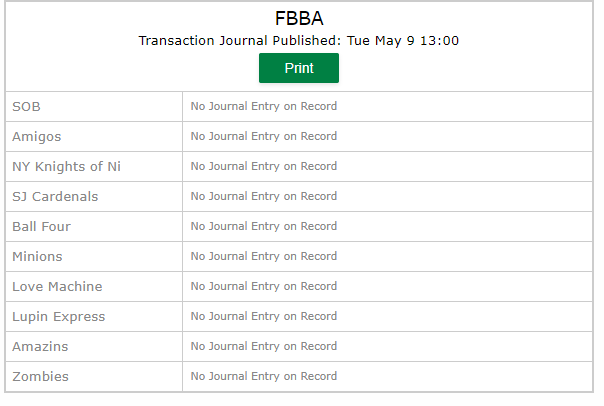Click the Minions team name
The image size is (604, 406).
[37, 257]
